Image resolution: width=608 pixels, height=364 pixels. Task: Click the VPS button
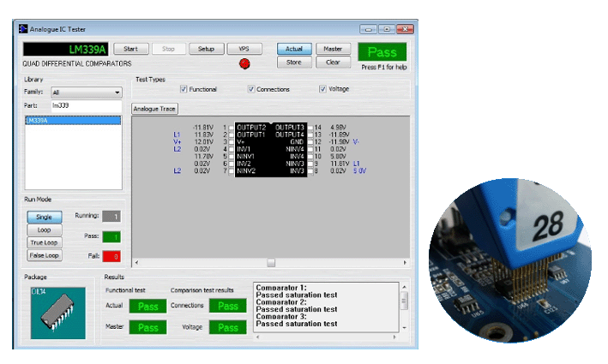(244, 49)
